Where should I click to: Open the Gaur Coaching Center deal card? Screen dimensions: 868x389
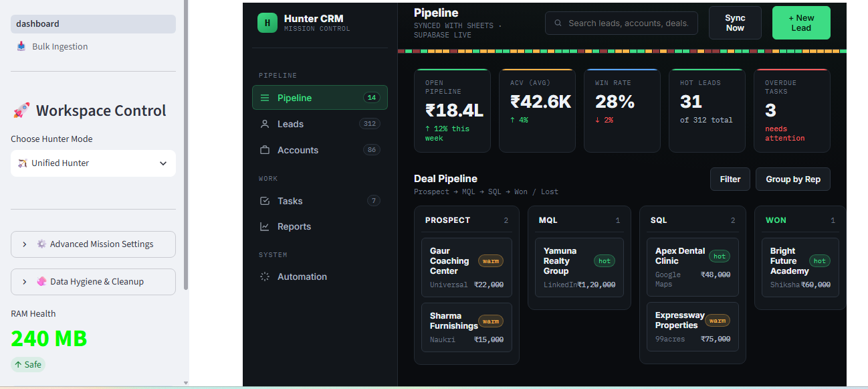467,267
